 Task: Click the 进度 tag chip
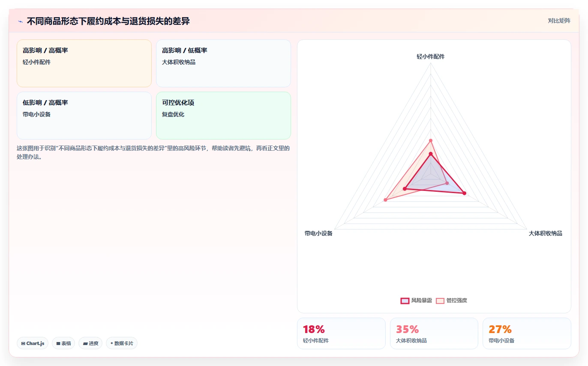click(90, 343)
